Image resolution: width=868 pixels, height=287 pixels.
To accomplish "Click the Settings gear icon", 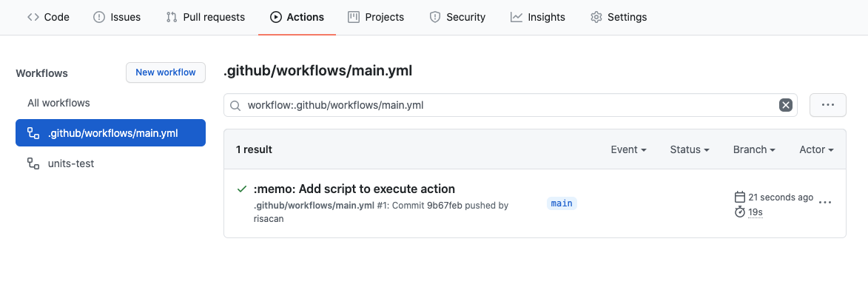I will click(596, 17).
